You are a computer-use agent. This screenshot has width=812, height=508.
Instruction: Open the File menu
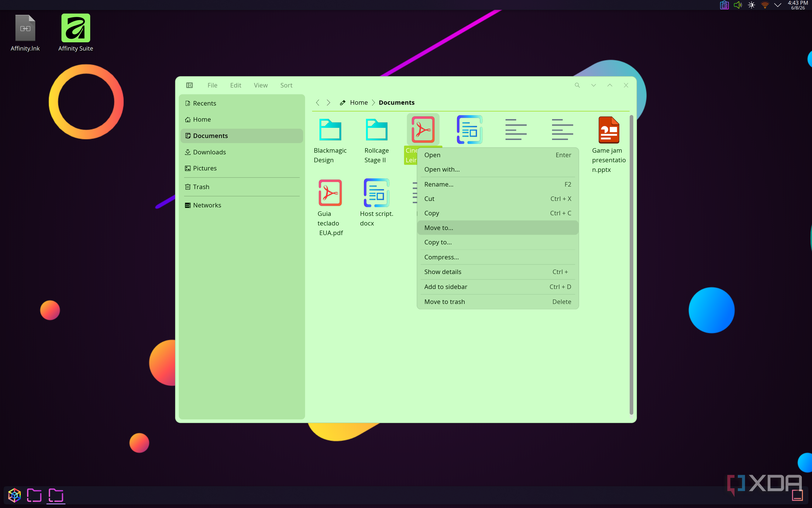(212, 85)
